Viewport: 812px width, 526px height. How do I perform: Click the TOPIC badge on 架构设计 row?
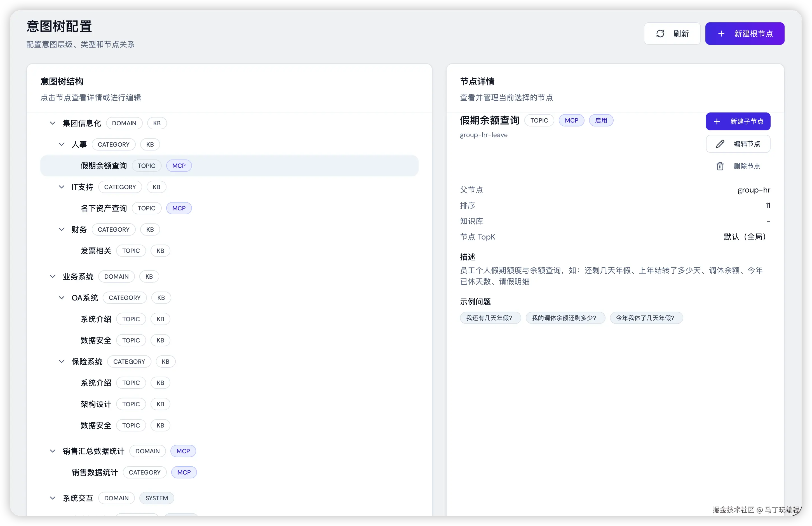[x=131, y=404]
